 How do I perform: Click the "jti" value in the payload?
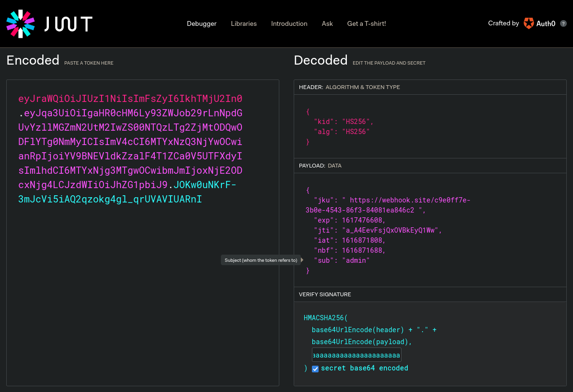point(391,230)
